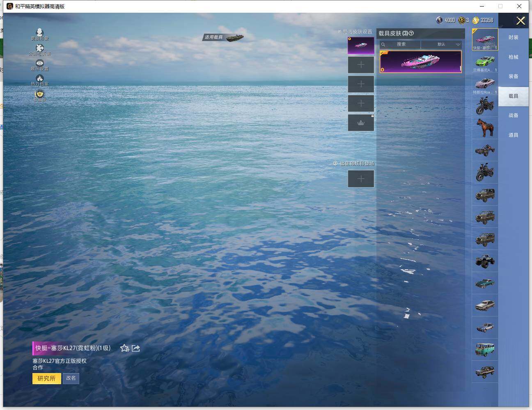Click the help question mark next to 载具皮肤
532x410 pixels.
[x=411, y=33]
